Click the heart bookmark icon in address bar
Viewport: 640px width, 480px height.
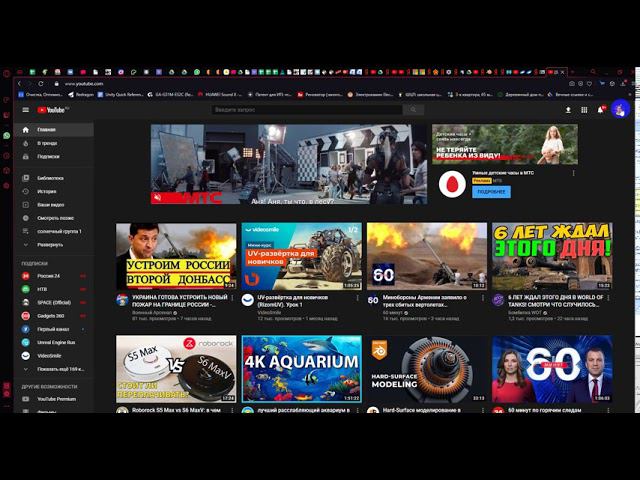(x=589, y=84)
